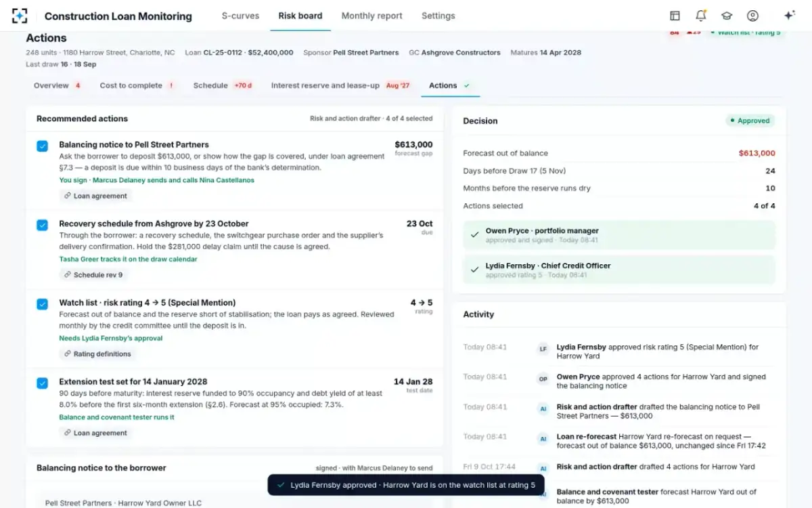Click Owen Pryce portfolio manager approval card
The height and width of the screenshot is (508, 812).
619,235
